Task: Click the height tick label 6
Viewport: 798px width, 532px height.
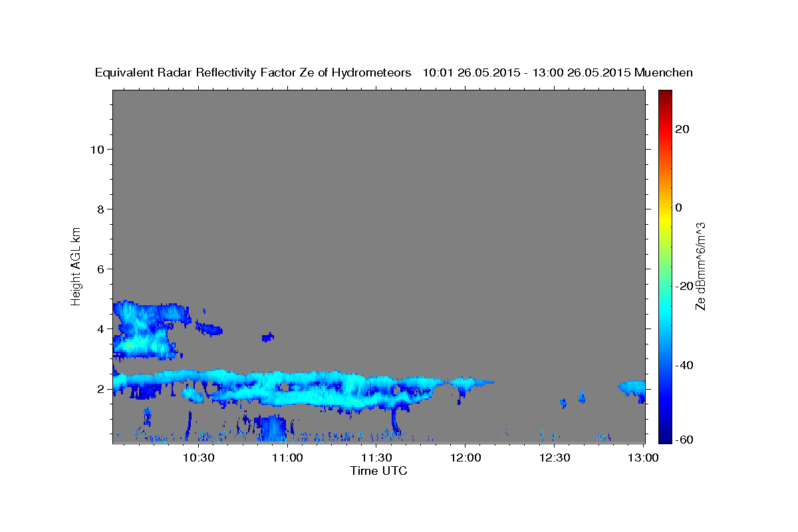Action: coord(101,269)
